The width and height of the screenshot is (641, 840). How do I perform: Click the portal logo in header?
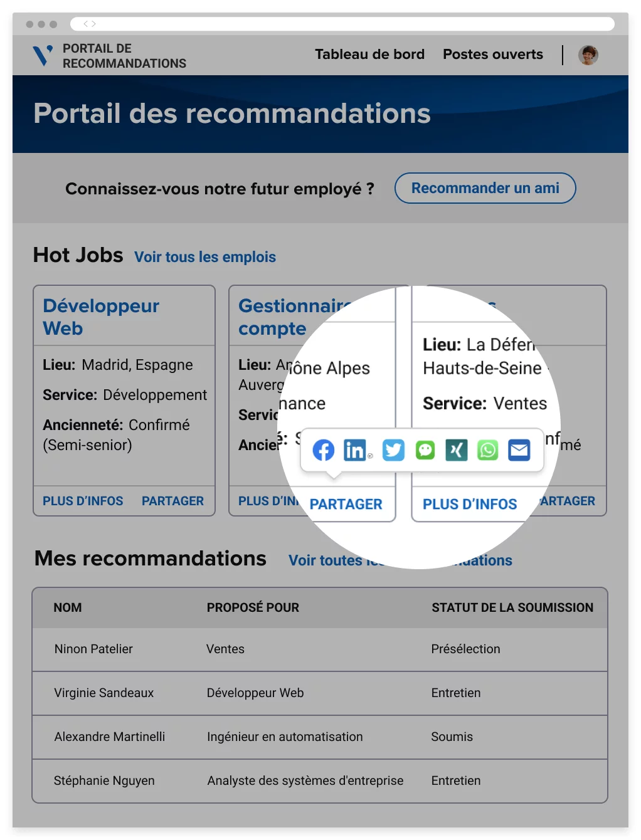pos(43,55)
